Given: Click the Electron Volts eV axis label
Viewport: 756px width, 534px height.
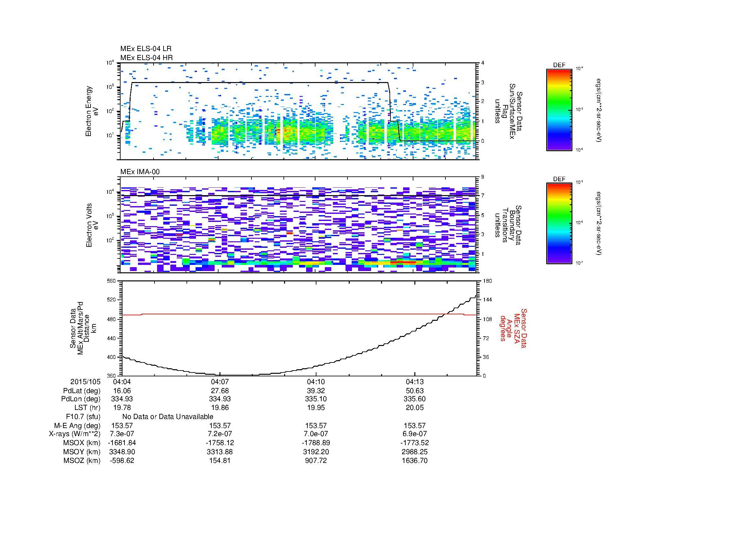Looking at the screenshot, I should 92,225.
